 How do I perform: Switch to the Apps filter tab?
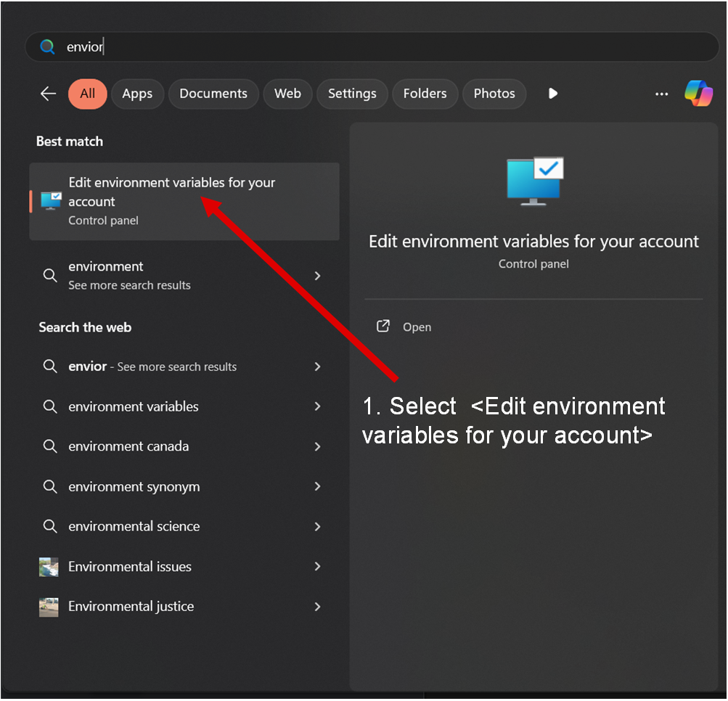tap(137, 94)
